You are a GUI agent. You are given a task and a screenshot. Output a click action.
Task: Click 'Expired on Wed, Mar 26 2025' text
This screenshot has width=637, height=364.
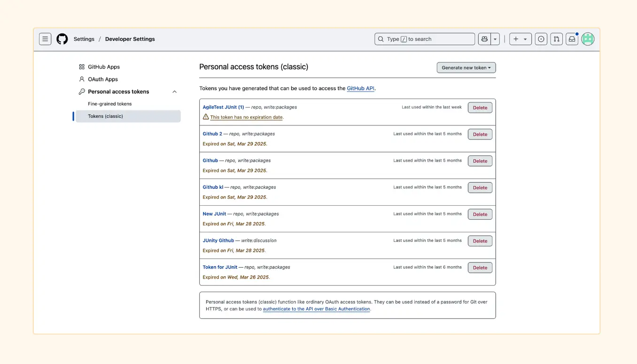(x=236, y=277)
